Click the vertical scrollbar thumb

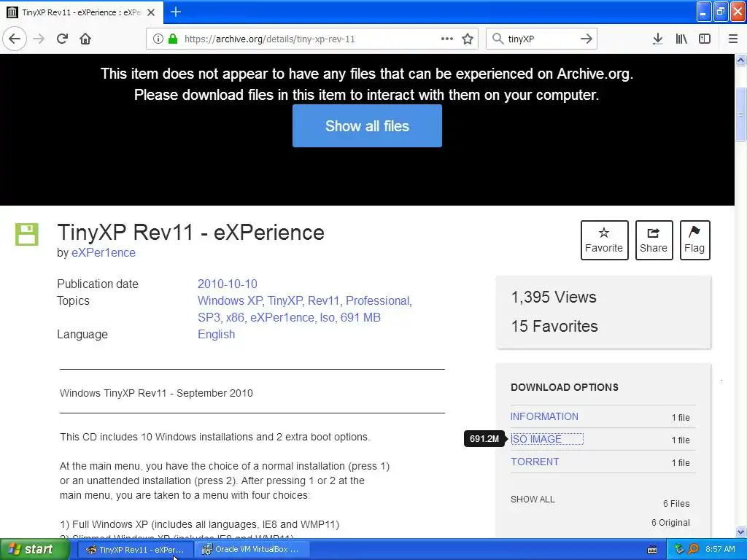(x=741, y=114)
